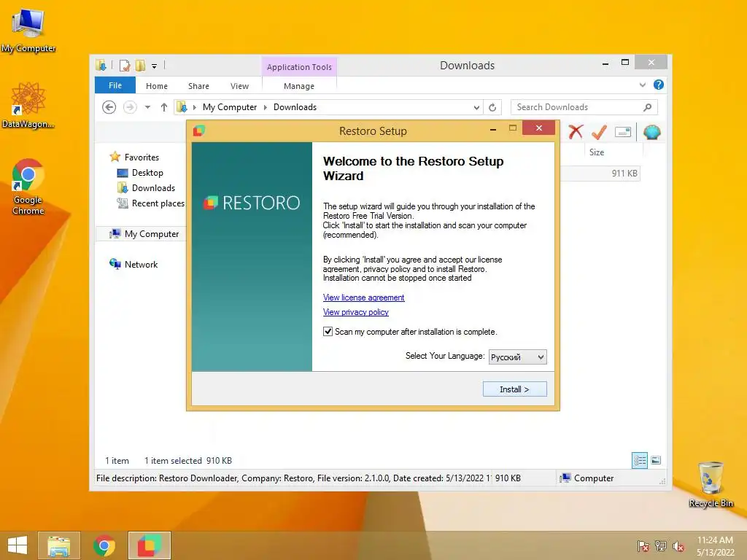Click the folder icon in the address bar
This screenshot has height=560, width=747.
[182, 107]
